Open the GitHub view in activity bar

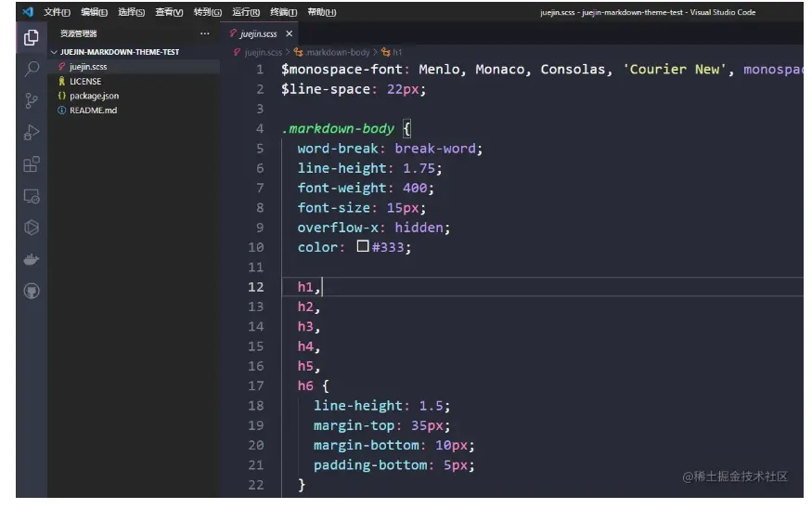32,292
